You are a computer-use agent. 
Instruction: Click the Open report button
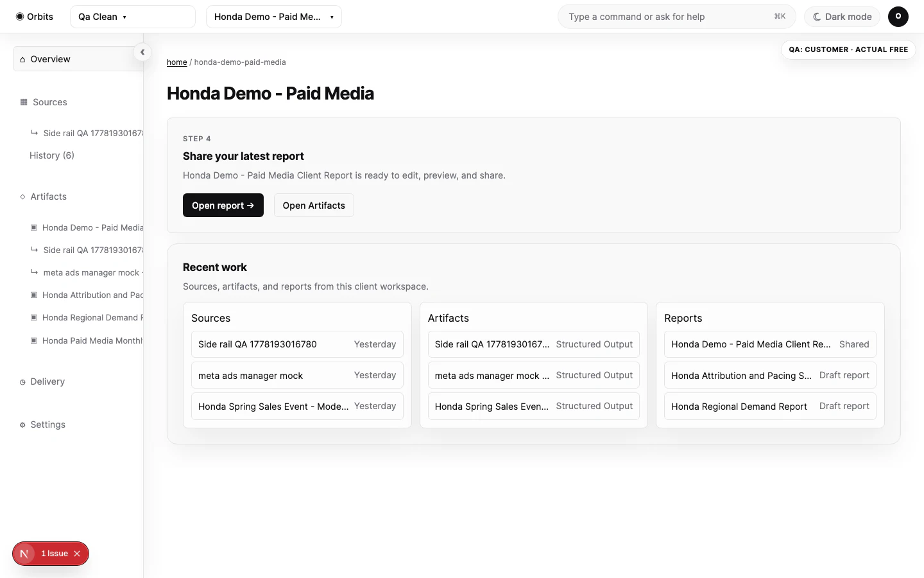point(223,206)
